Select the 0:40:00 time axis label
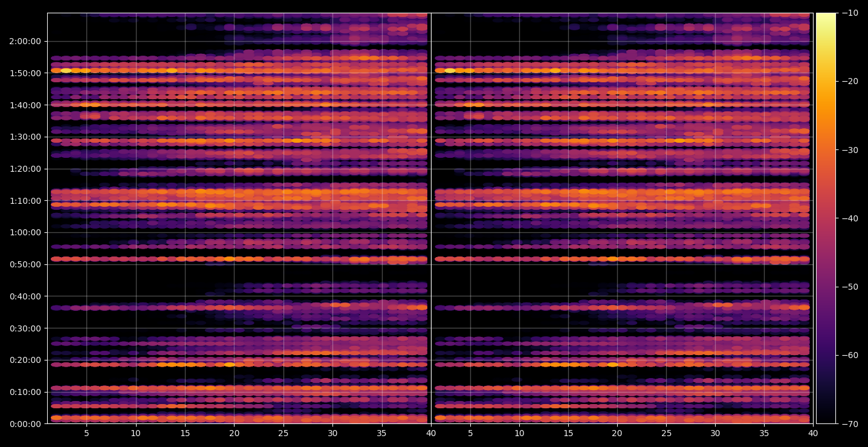This screenshot has width=868, height=447. point(25,296)
